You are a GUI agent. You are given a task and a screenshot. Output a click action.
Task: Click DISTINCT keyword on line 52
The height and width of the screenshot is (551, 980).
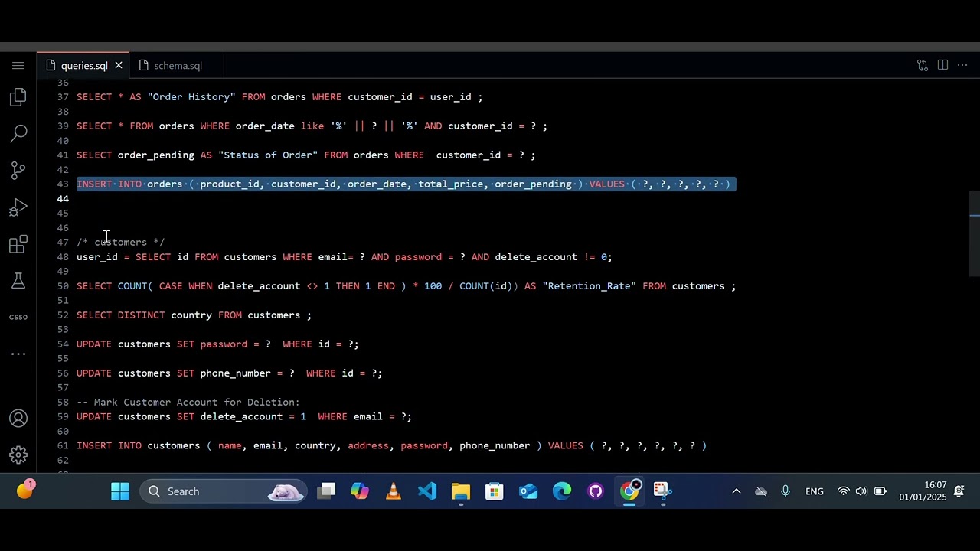coord(142,315)
